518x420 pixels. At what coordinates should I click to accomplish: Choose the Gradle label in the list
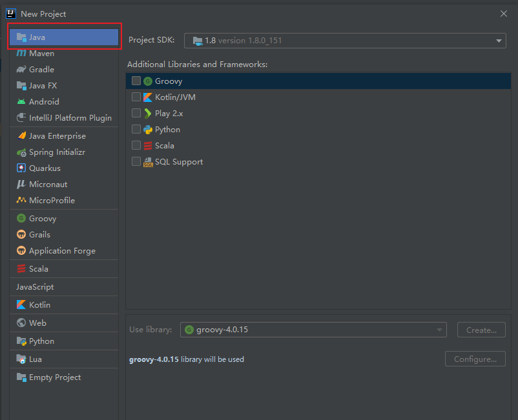[x=41, y=70]
